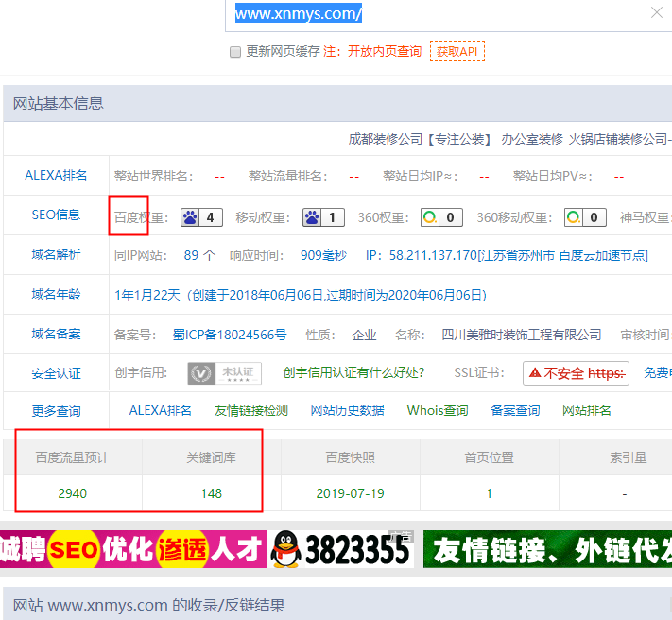Click the mobile weight paw icon
The image size is (672, 620).
311,217
